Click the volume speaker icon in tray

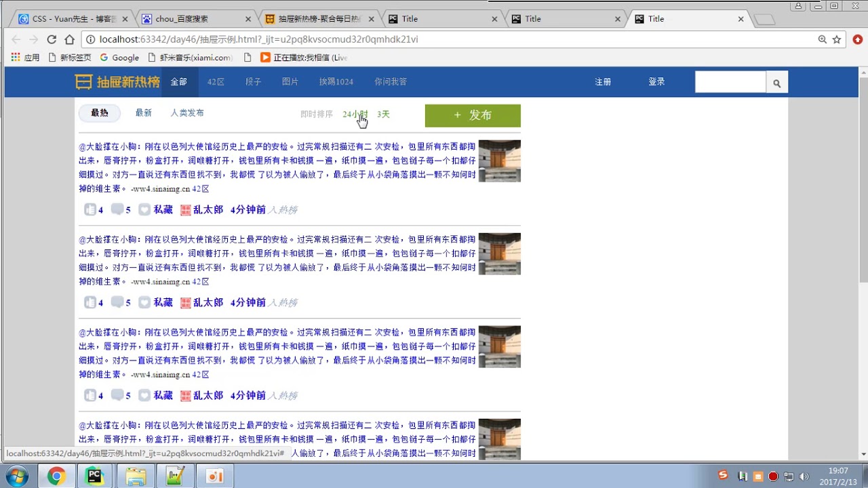point(804,476)
